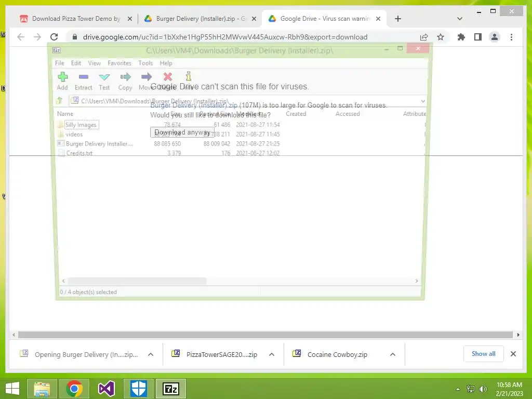Sort 7-Zip list by Name column
The height and width of the screenshot is (399, 532).
[65, 114]
